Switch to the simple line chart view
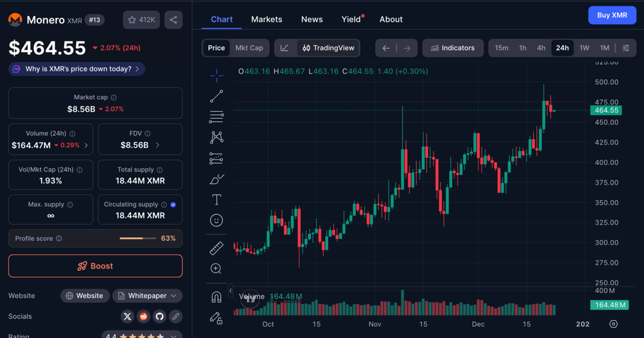The height and width of the screenshot is (338, 644). pos(285,48)
